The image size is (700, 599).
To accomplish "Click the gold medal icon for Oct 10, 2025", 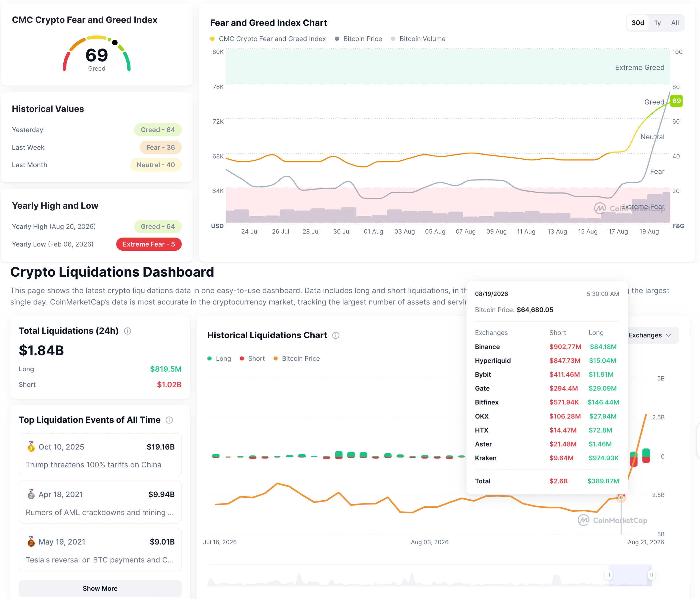I will point(31,447).
